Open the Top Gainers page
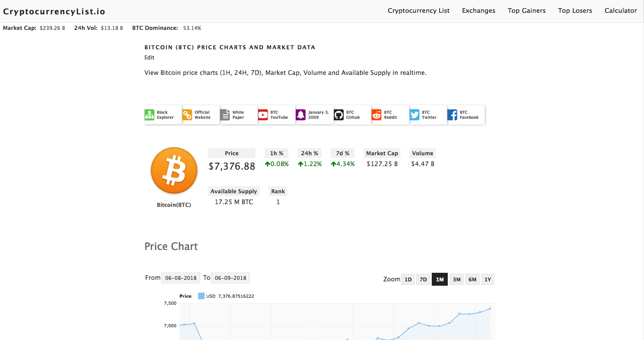Viewport: 644px width, 340px height. [527, 10]
